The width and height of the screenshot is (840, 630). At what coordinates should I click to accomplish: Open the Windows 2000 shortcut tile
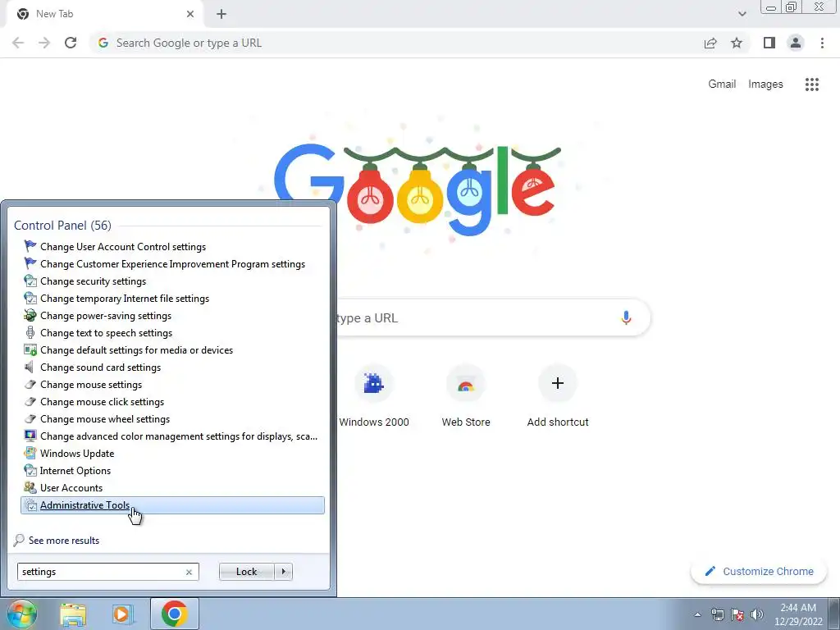(x=374, y=395)
